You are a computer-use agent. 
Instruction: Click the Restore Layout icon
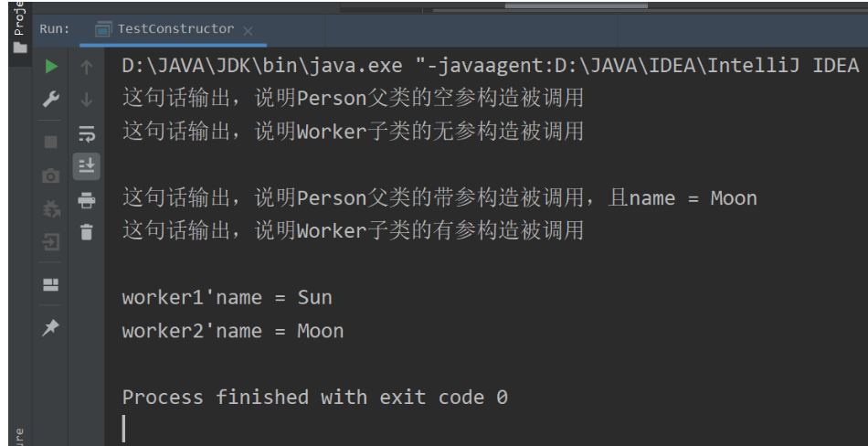pos(52,283)
